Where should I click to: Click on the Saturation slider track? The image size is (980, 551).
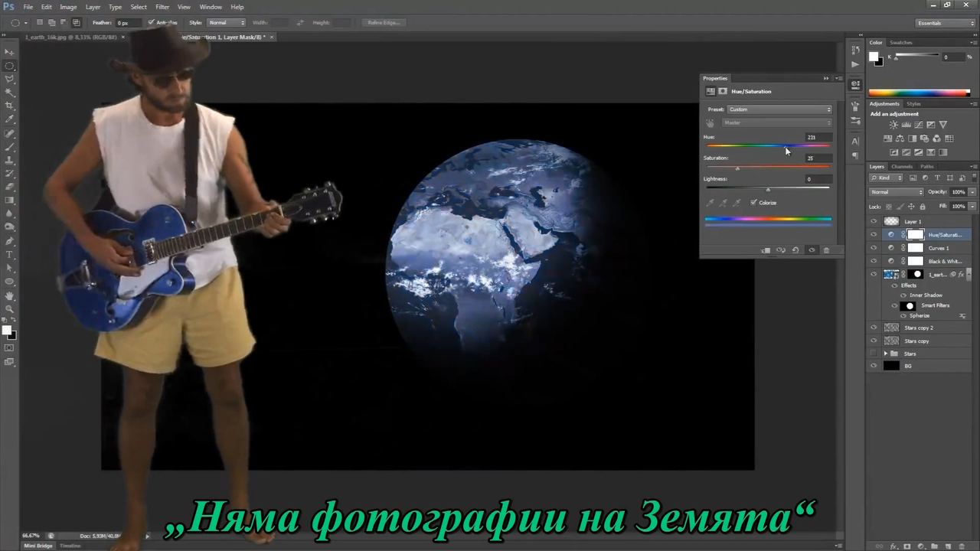click(x=767, y=168)
